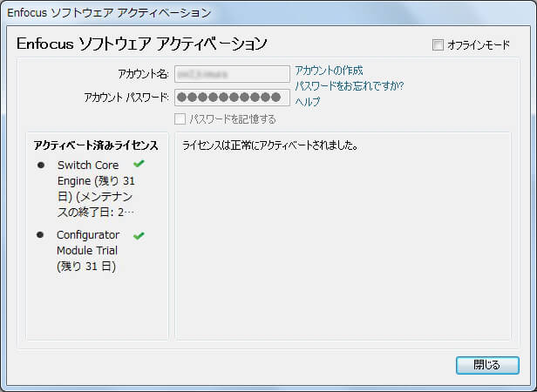Click the アクティベート済みライセンス heading
The width and height of the screenshot is (537, 392).
(x=96, y=145)
